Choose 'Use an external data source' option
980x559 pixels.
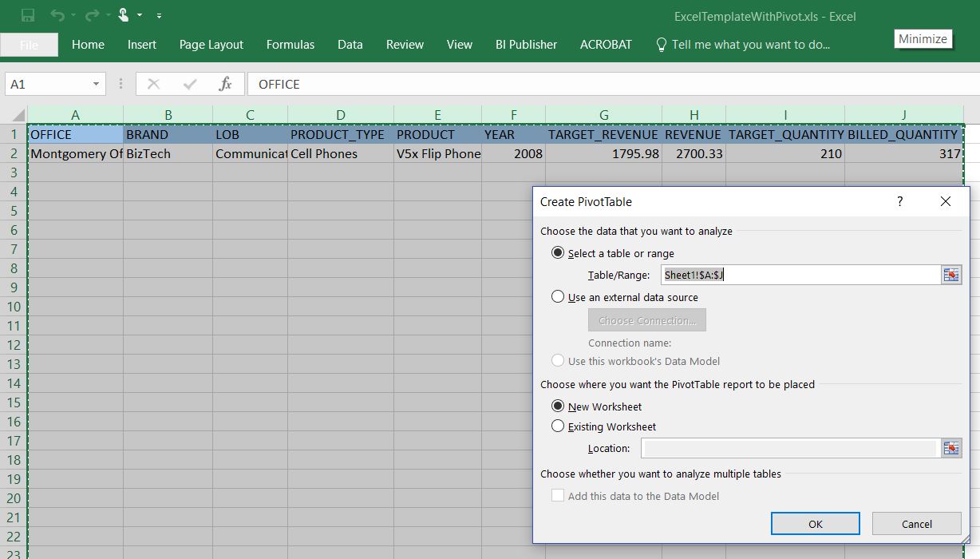coord(559,297)
